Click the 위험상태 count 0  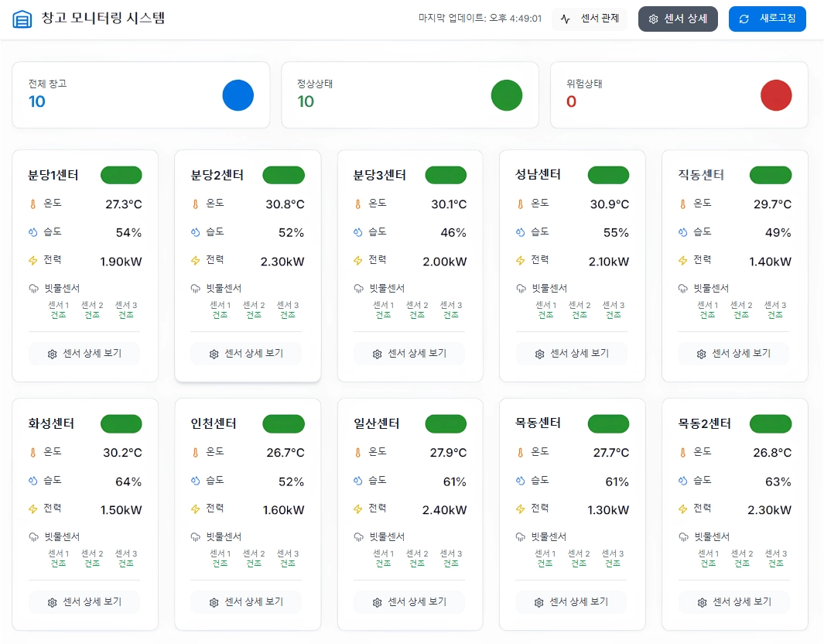pos(571,101)
